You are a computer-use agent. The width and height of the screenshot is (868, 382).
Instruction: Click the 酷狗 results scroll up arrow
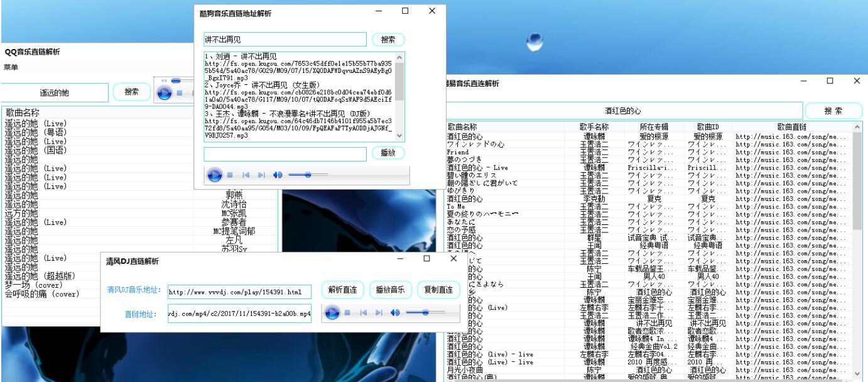coord(399,57)
